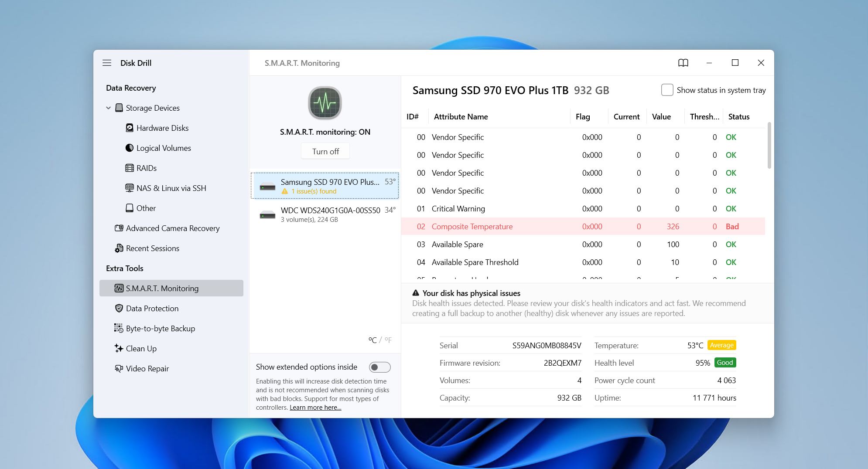Click the 11 771 hours uptime value

[x=714, y=398]
